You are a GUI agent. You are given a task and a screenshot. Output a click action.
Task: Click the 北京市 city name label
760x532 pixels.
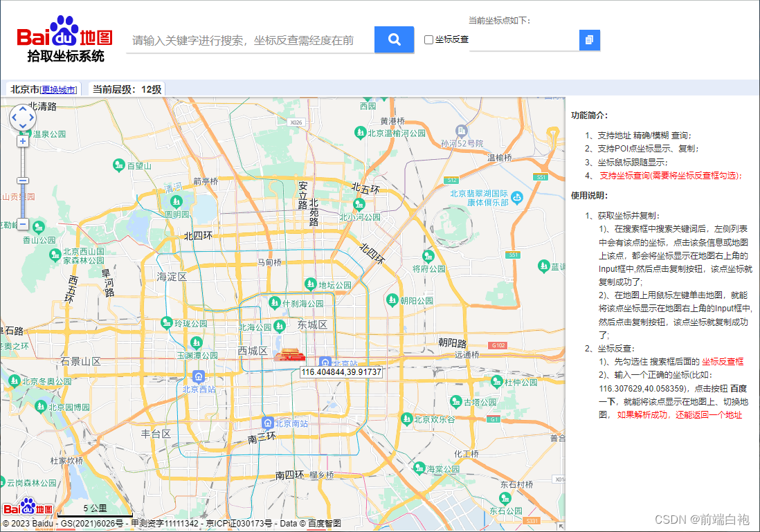(25, 90)
